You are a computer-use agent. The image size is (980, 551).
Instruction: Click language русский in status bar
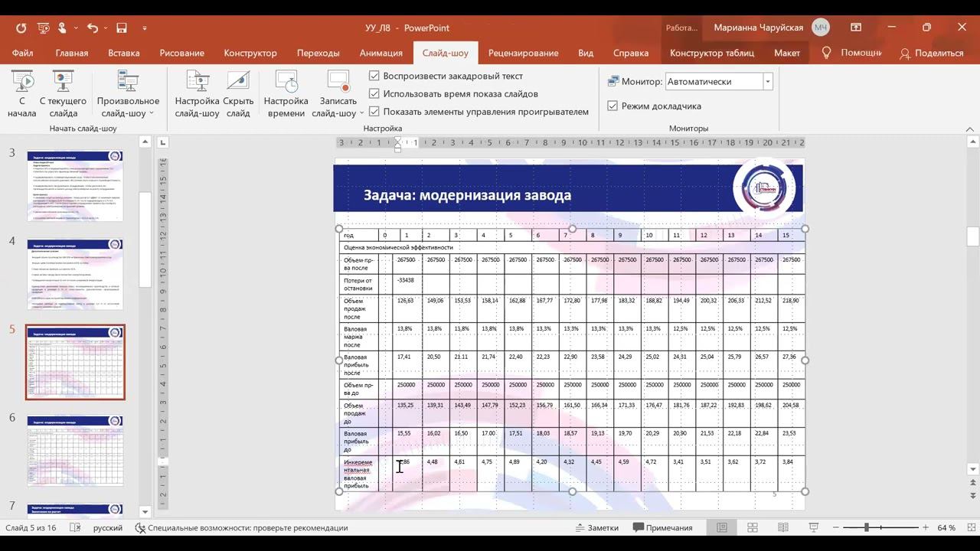click(x=108, y=527)
